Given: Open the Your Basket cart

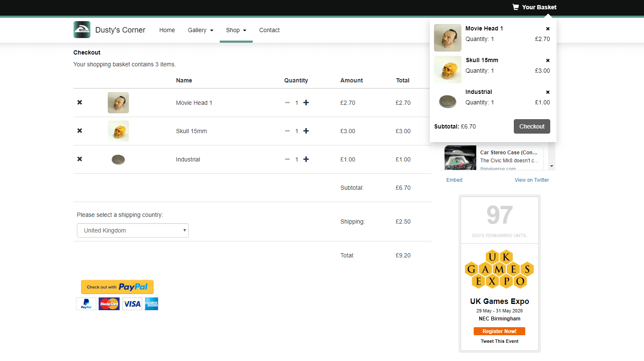Looking at the screenshot, I should point(534,7).
